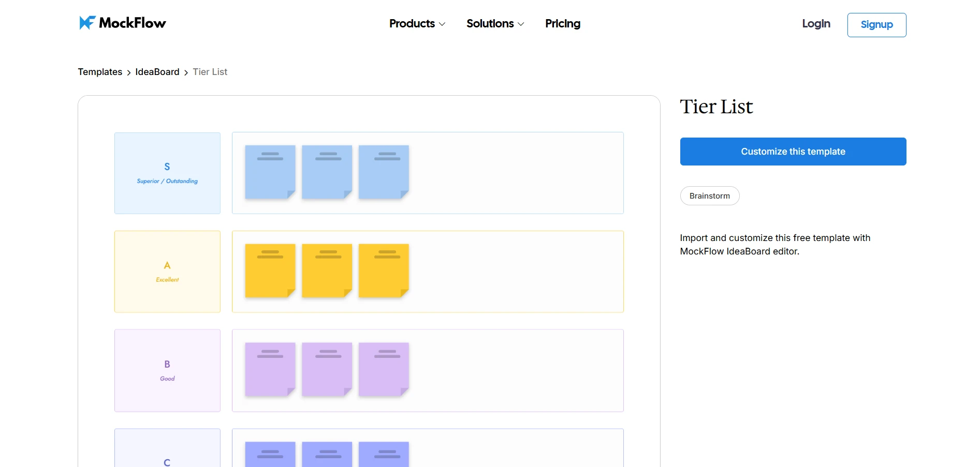
Task: Open the Products dropdown
Action: tap(413, 23)
